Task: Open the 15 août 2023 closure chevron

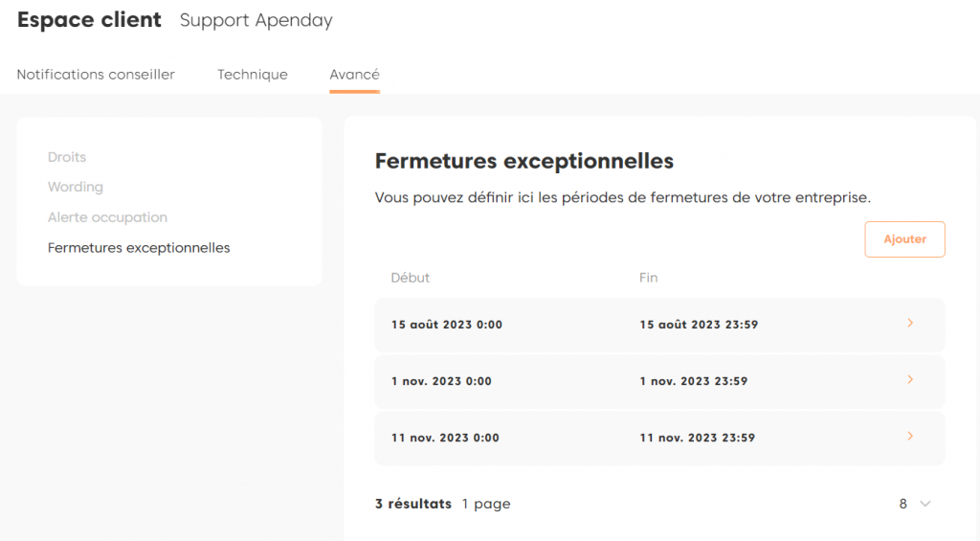Action: click(910, 324)
